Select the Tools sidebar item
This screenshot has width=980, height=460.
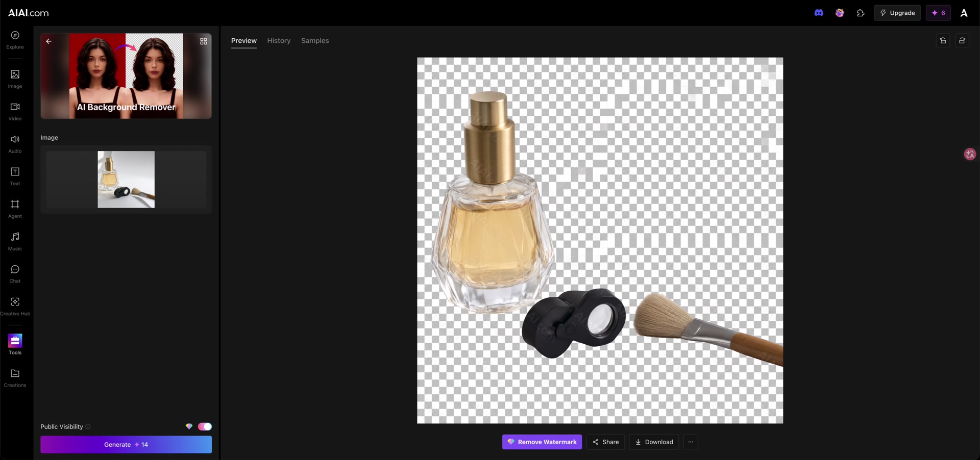[15, 345]
